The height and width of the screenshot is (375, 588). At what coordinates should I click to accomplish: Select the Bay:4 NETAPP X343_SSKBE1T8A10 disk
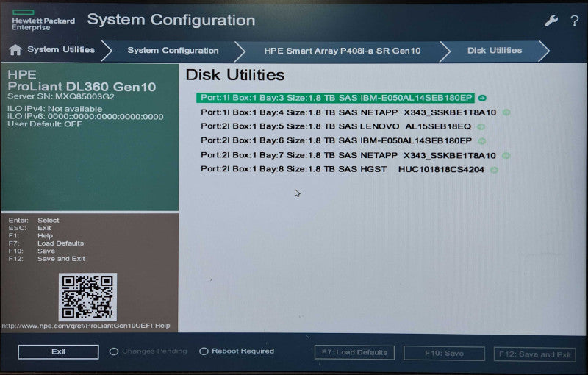348,112
